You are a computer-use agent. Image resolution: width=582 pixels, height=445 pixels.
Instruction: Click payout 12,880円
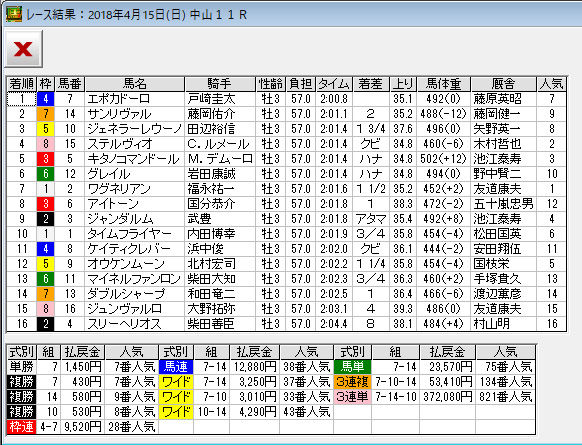pyautogui.click(x=255, y=367)
